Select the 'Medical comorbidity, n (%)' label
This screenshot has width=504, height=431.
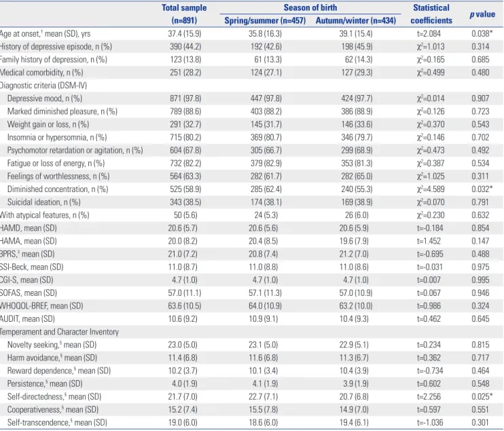click(41, 73)
